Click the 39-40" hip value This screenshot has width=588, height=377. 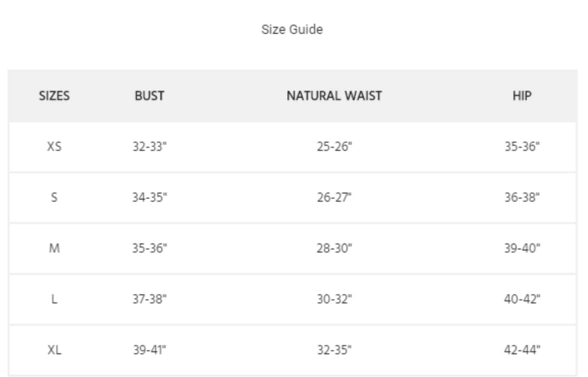pyautogui.click(x=522, y=248)
